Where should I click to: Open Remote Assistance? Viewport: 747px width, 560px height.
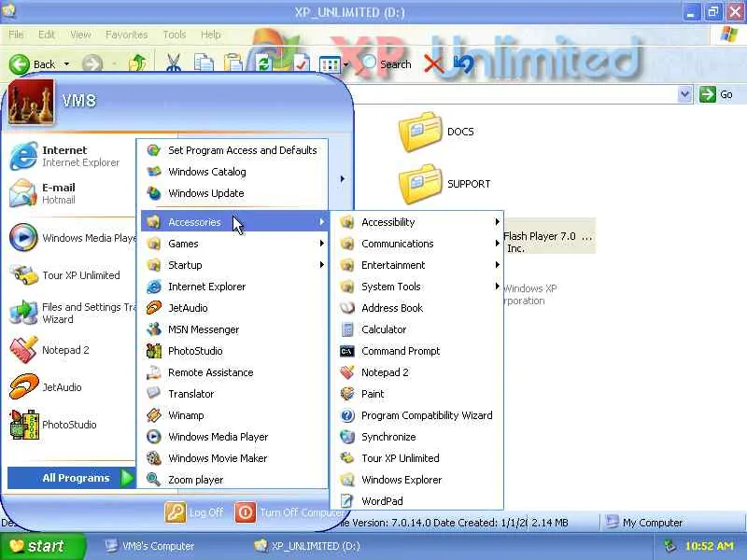234,371
